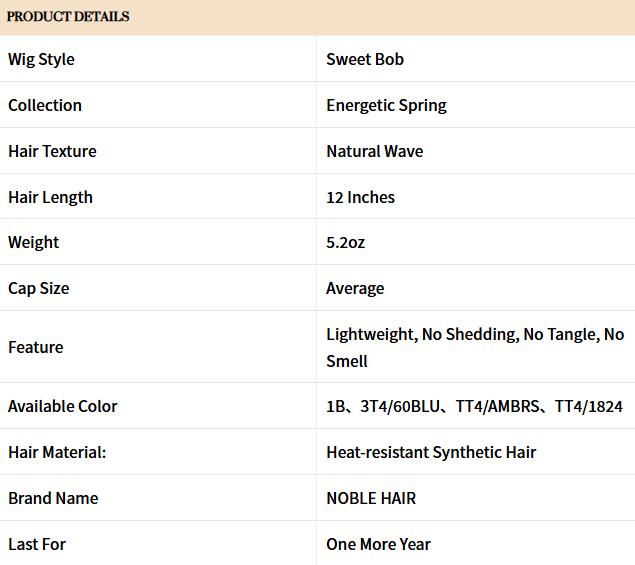
Task: Select the TT4/1824 color text
Action: click(588, 406)
